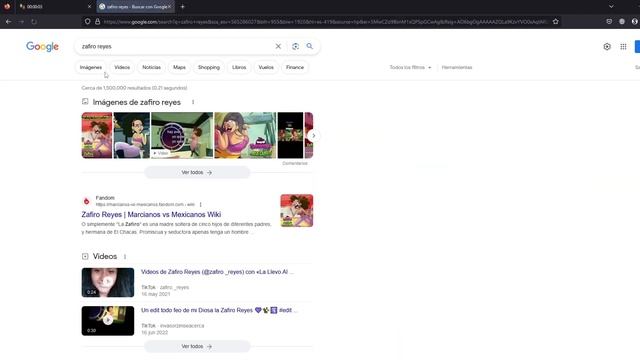Open second image thumbnail with dark-haired character
640x360 pixels.
click(131, 135)
